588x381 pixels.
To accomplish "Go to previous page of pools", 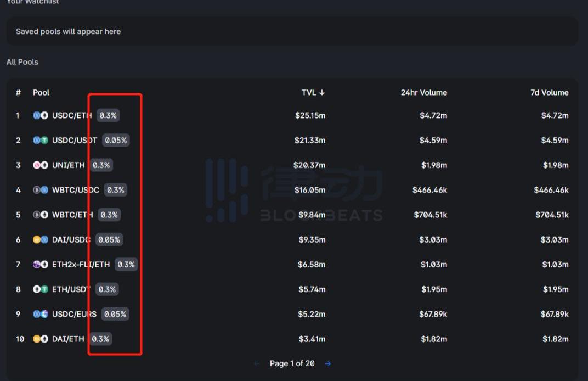I will point(257,363).
